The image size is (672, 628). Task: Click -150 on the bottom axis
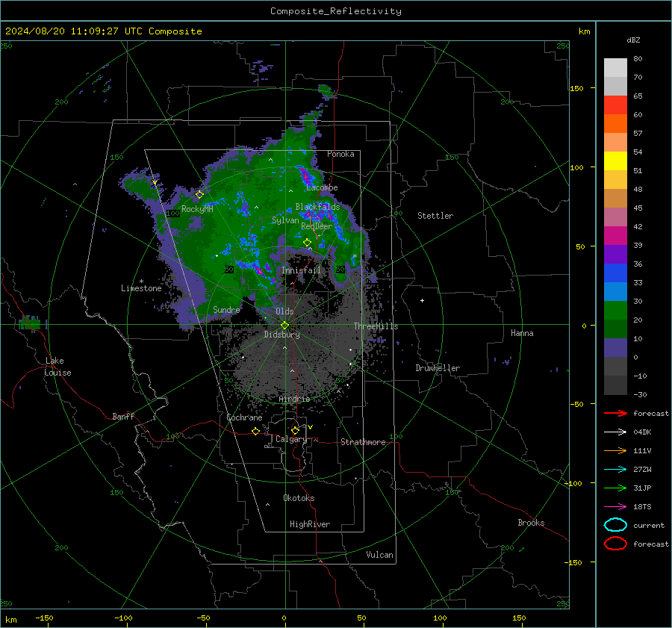[44, 618]
